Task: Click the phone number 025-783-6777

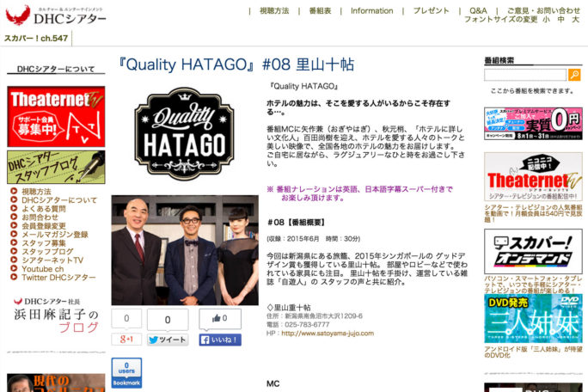Action: click(x=307, y=324)
